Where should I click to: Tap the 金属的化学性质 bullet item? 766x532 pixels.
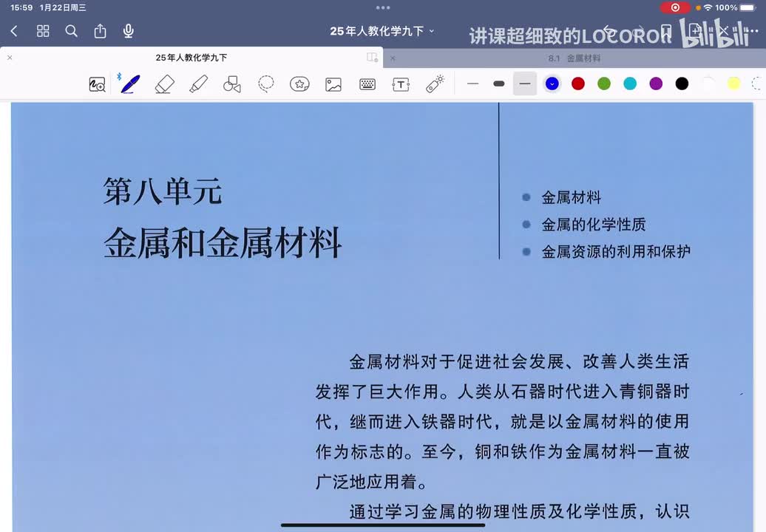click(x=594, y=225)
